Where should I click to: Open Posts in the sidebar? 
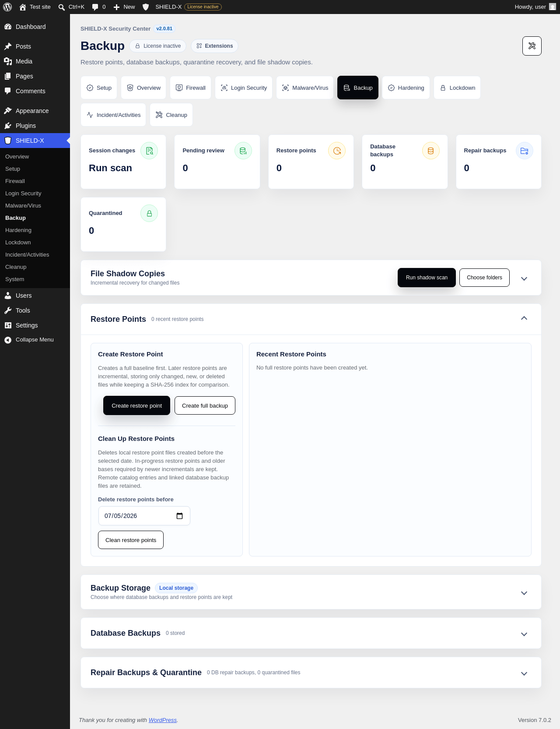click(x=35, y=46)
